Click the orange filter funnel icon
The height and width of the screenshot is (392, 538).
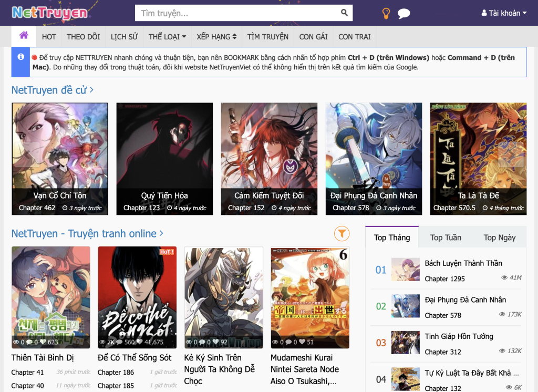[342, 233]
